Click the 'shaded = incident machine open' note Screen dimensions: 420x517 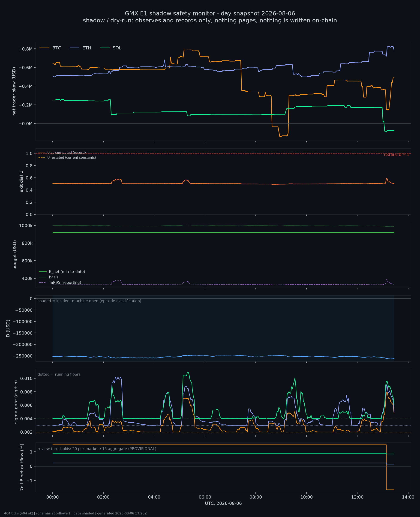(89, 301)
